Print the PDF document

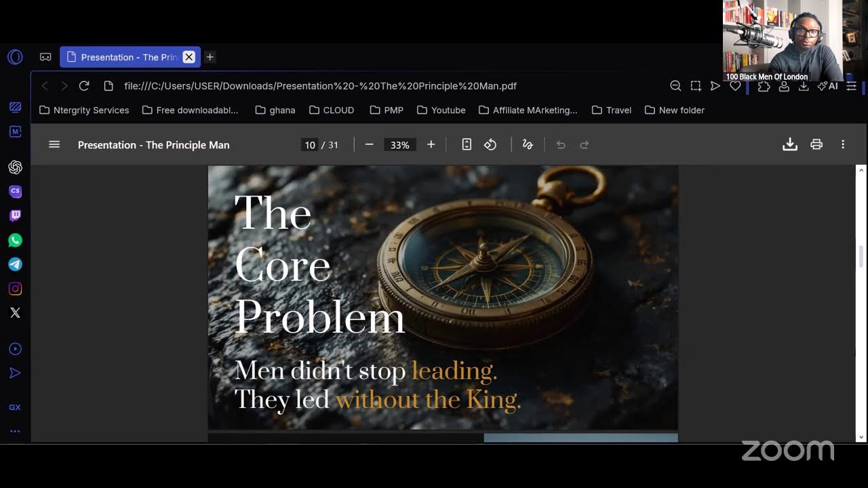pyautogui.click(x=816, y=144)
